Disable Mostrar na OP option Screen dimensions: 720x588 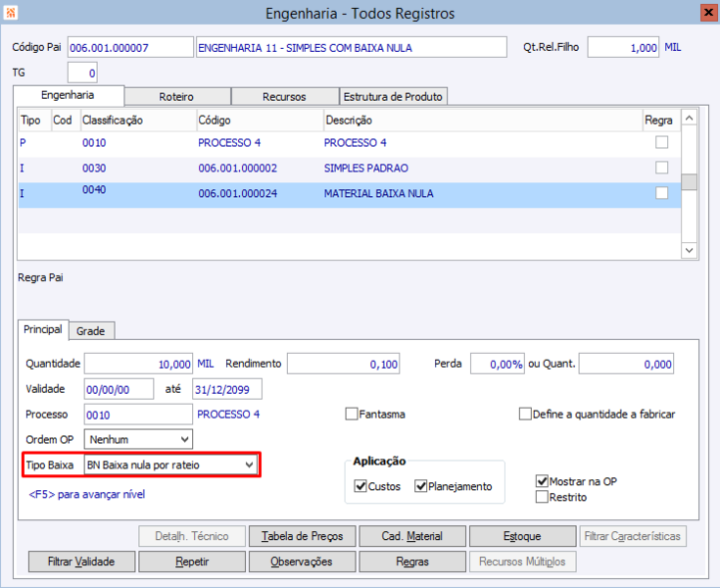(542, 481)
